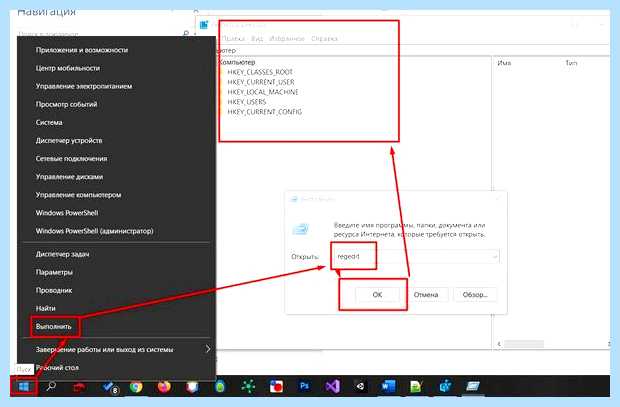Click 'Обзор...' in the Run dialog
This screenshot has width=620, height=407.
475,295
